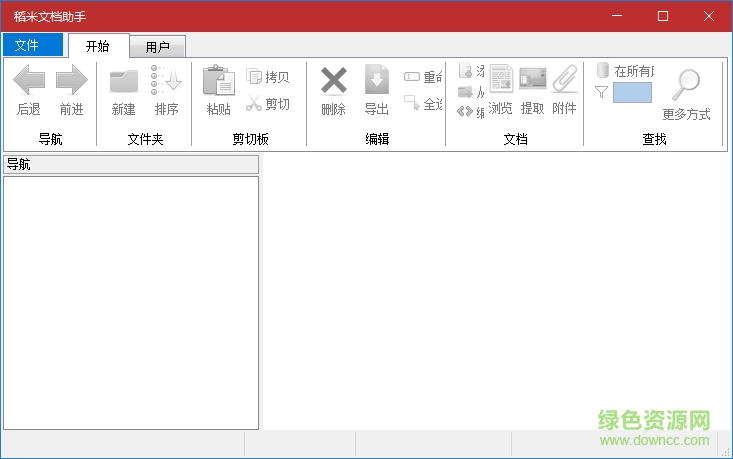Open the 排序 sort tool
Viewport: 733px width, 459px height.
(166, 90)
